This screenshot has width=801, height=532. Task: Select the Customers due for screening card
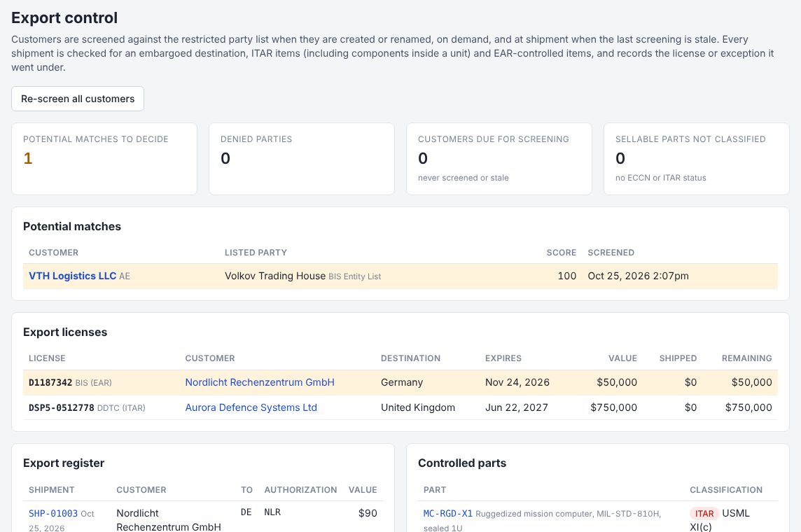point(499,159)
